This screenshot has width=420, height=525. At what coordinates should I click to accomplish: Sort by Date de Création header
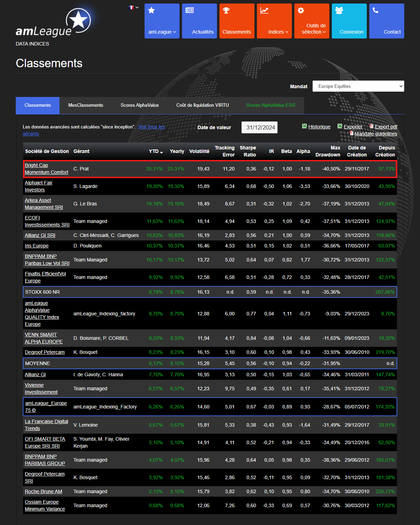tap(357, 151)
